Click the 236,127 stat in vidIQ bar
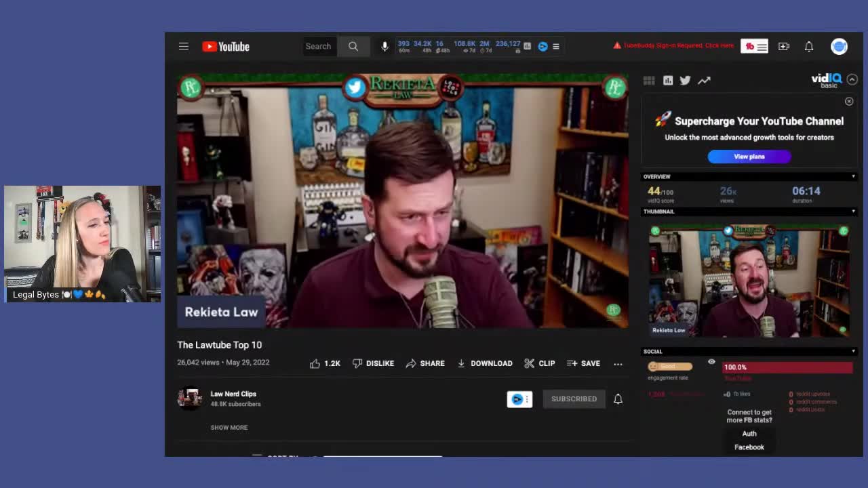The height and width of the screenshot is (488, 868). tap(508, 43)
